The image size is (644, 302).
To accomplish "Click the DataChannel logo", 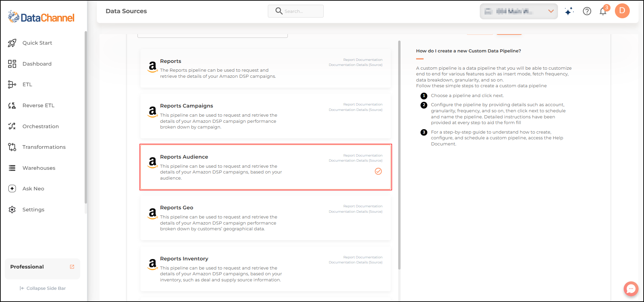I will coord(41,17).
